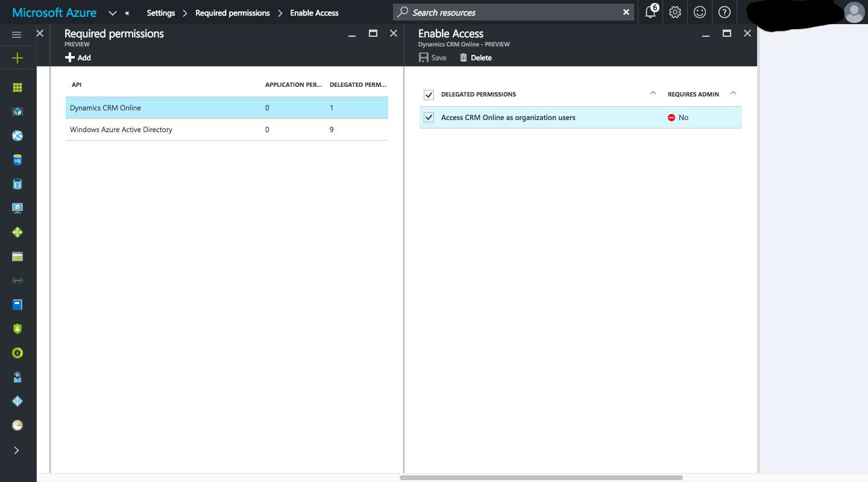Click the user account avatar
The height and width of the screenshot is (482, 868).
[854, 12]
